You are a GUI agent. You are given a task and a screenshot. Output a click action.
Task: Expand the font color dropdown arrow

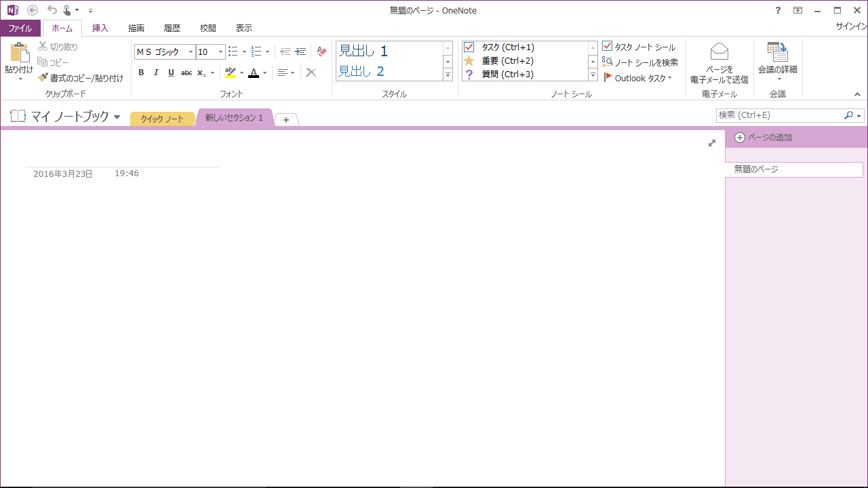pyautogui.click(x=264, y=73)
